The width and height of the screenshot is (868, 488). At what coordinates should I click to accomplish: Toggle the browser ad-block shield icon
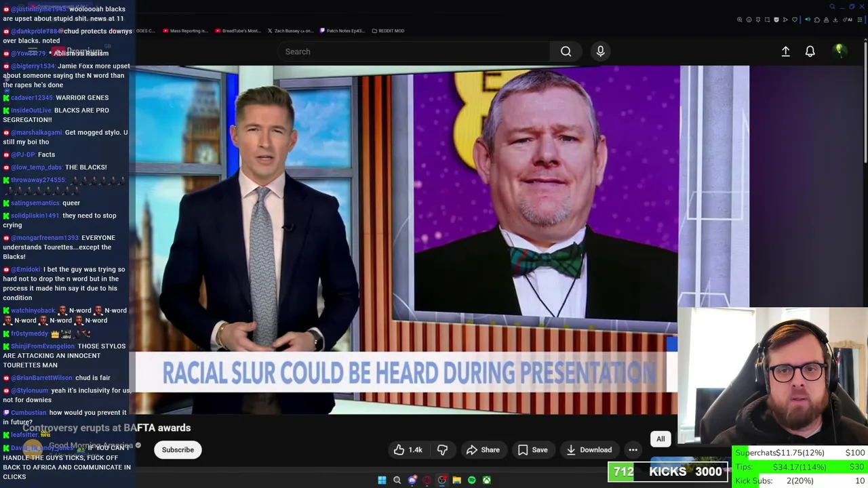pyautogui.click(x=776, y=20)
